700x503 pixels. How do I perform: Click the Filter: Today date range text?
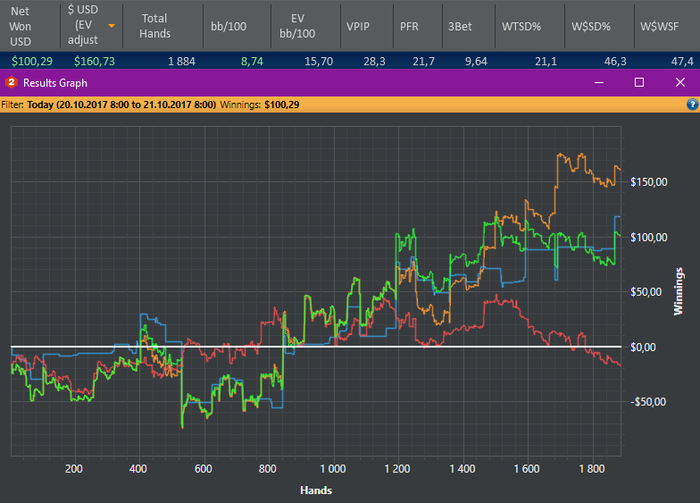(122, 104)
